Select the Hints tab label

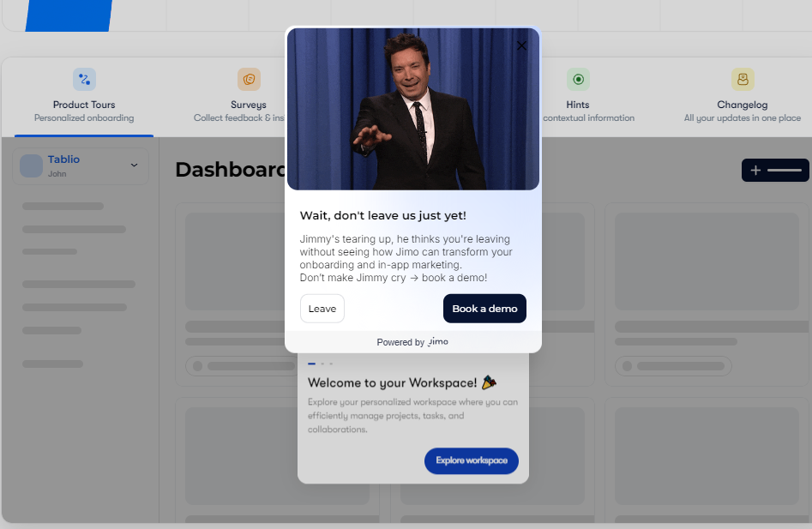(x=577, y=105)
